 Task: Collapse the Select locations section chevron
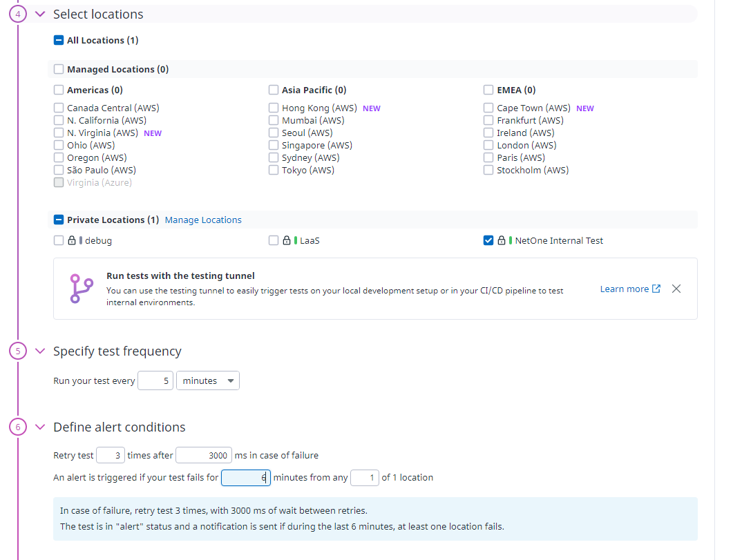(40, 15)
